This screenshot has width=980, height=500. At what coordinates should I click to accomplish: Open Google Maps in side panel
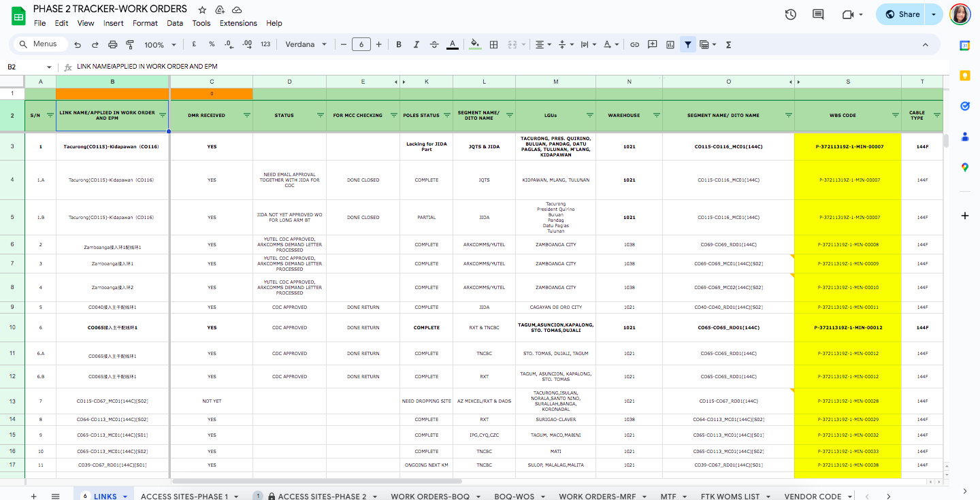(x=964, y=167)
